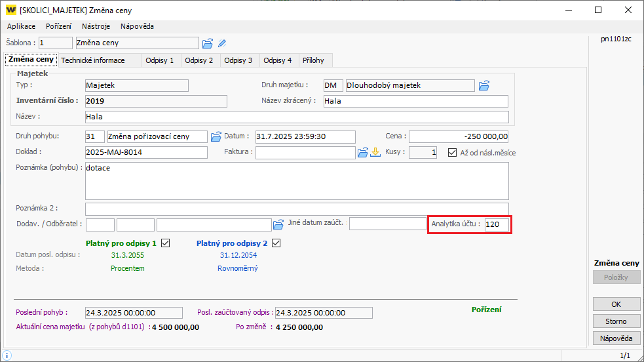This screenshot has height=362, width=644.
Task: Switch to Odpisy 3 tab
Action: point(240,60)
